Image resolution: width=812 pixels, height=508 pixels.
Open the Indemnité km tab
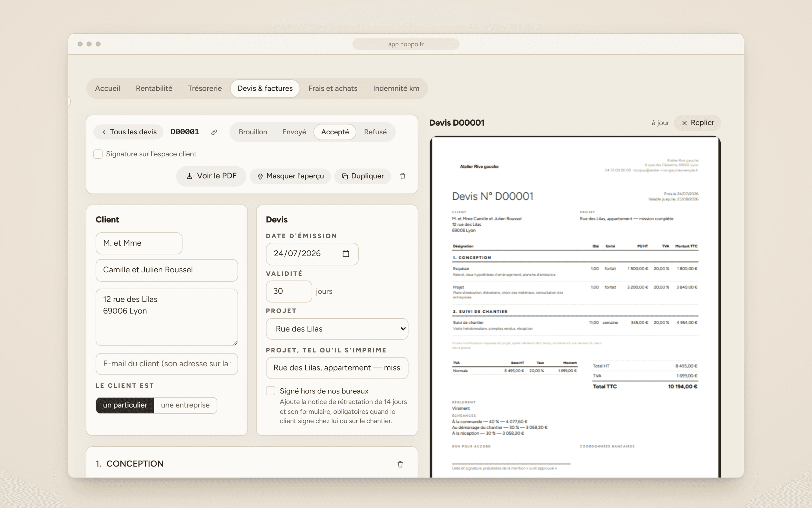pos(396,88)
